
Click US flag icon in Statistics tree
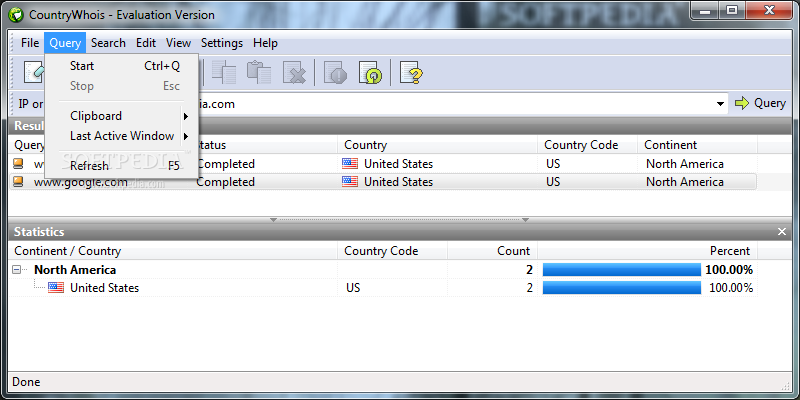click(56, 288)
